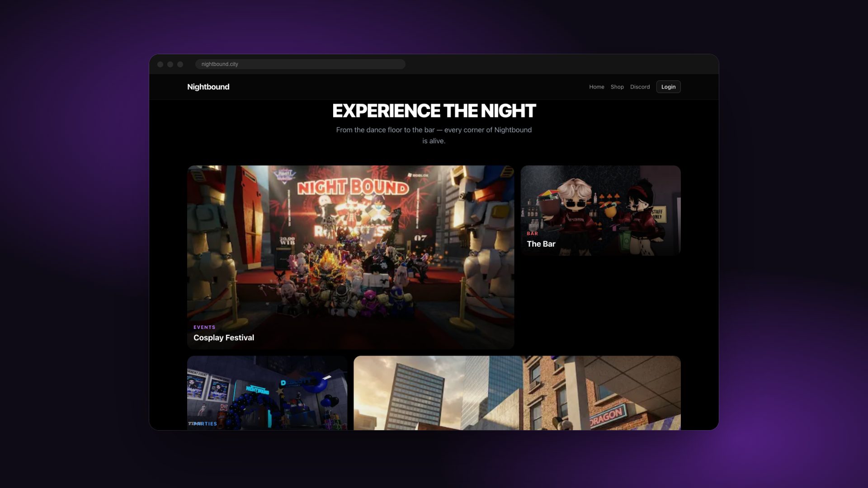The height and width of the screenshot is (488, 868).
Task: Click 'The Bar' title text
Action: tap(541, 244)
